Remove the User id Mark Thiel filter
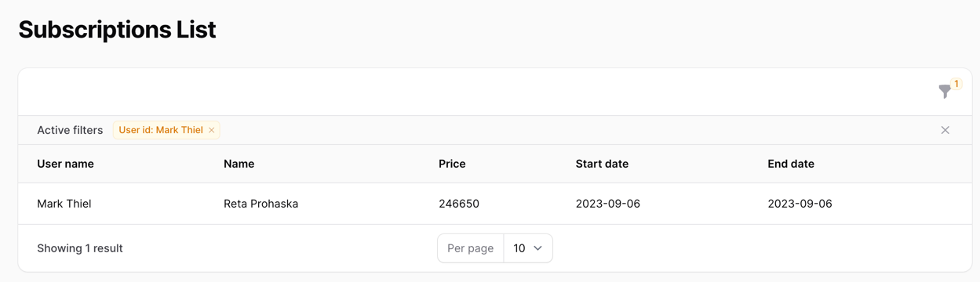This screenshot has width=980, height=282. click(x=212, y=130)
